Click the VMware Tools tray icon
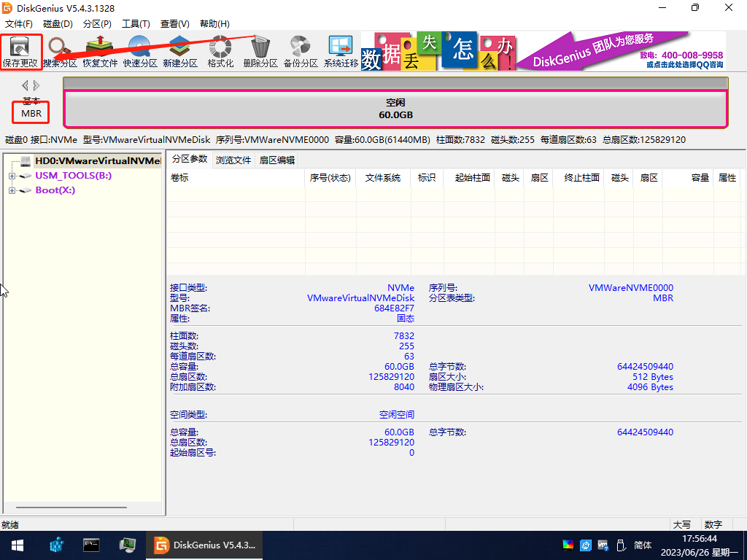This screenshot has width=747, height=560. click(x=603, y=545)
